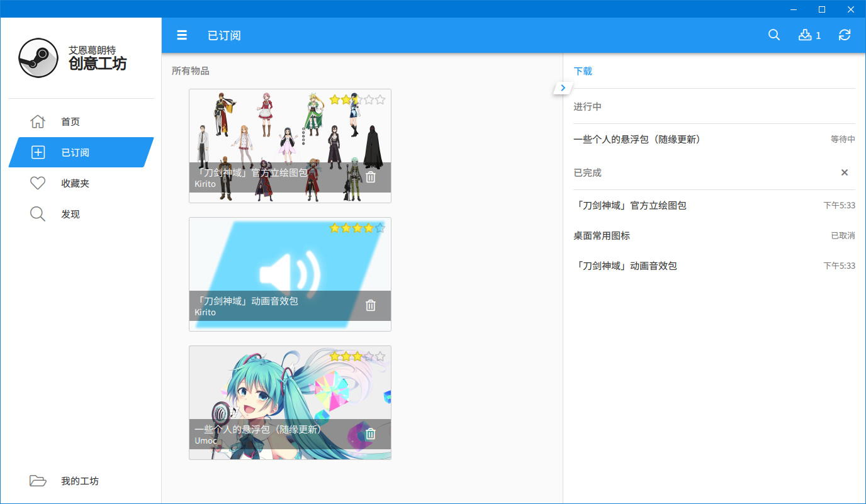Open the downloads icon showing 1

(x=809, y=35)
